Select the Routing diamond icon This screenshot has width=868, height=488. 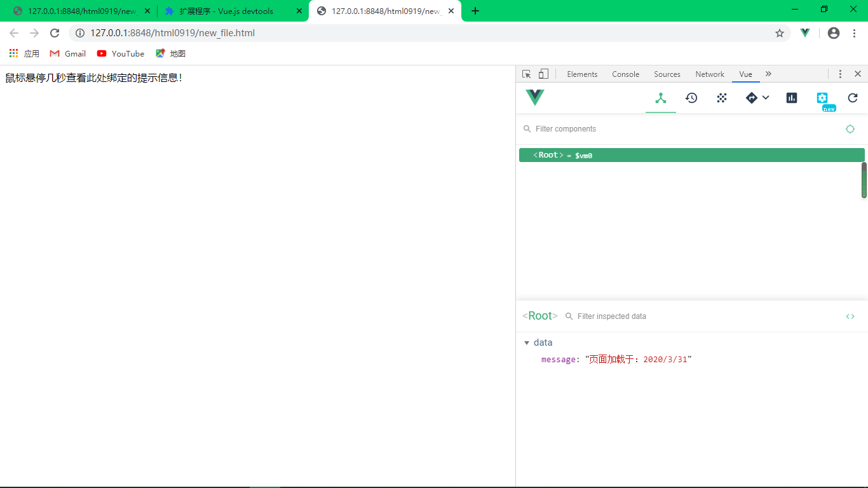click(x=752, y=97)
